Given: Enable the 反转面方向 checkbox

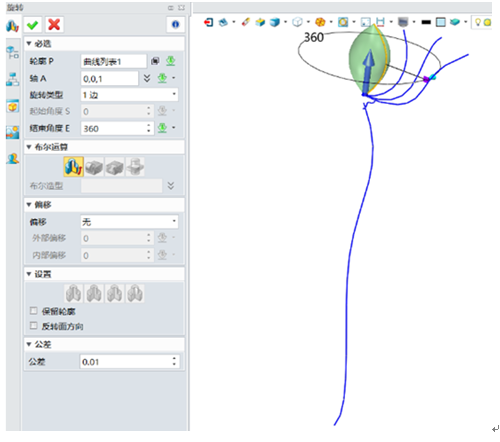Looking at the screenshot, I should tap(34, 326).
